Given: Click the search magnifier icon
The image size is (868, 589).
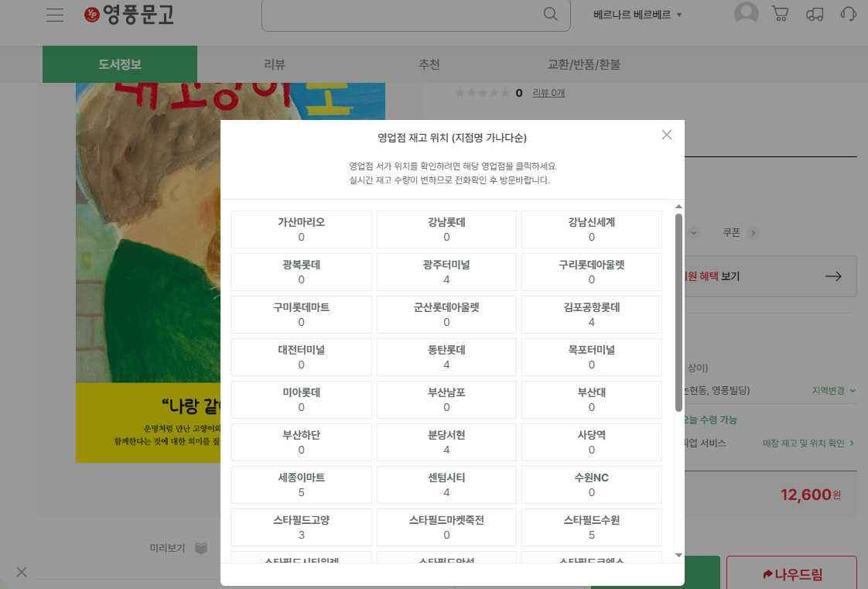Looking at the screenshot, I should tap(550, 14).
